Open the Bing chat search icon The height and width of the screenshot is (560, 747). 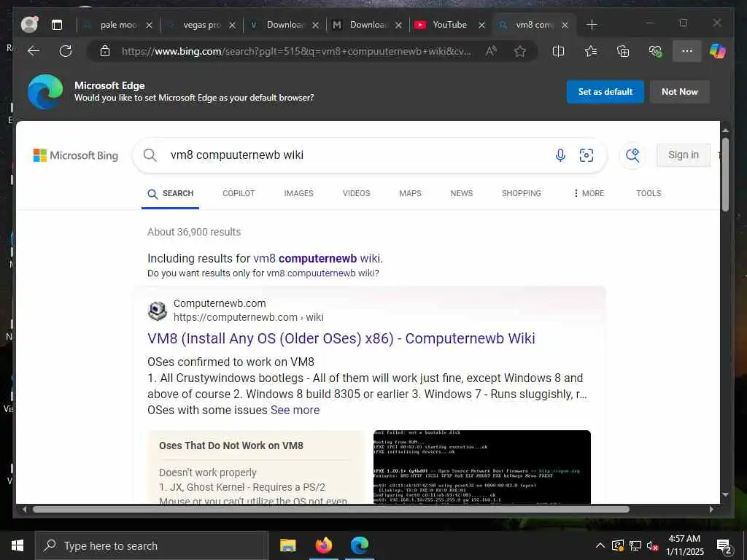point(632,155)
